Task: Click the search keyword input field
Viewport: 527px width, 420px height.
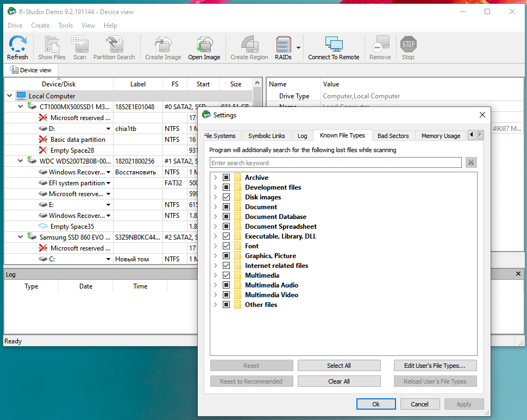Action: click(335, 162)
